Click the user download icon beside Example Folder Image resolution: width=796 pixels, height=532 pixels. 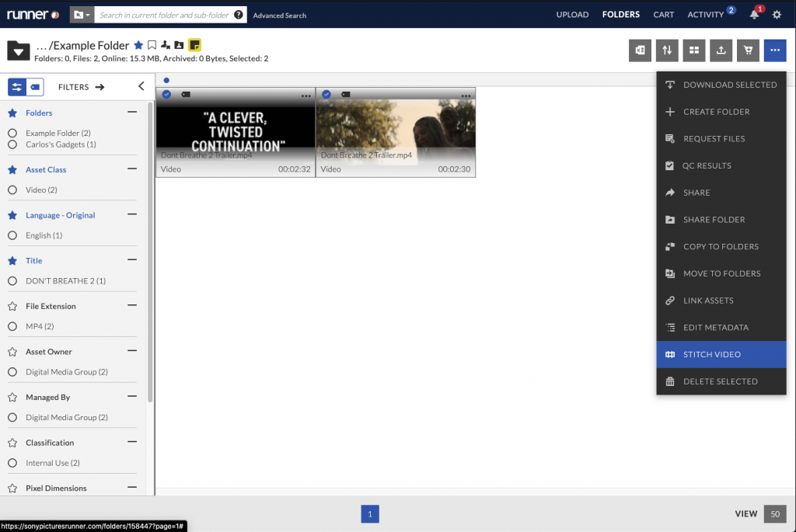coord(166,45)
